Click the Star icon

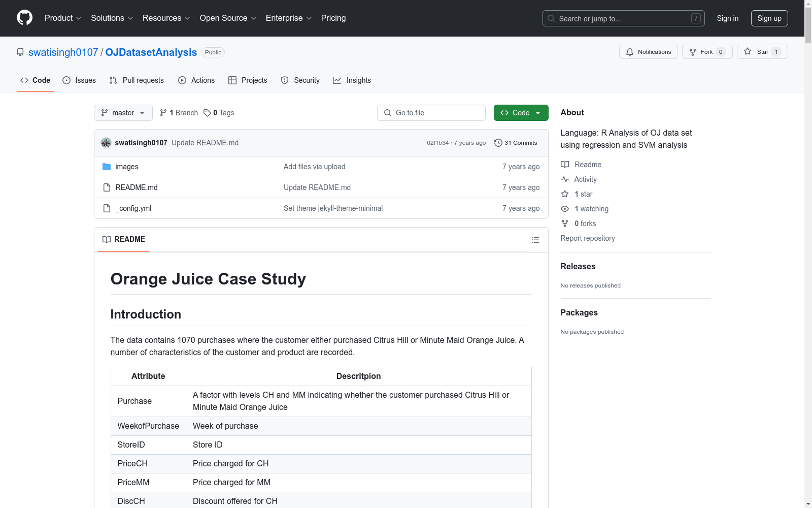(x=748, y=51)
